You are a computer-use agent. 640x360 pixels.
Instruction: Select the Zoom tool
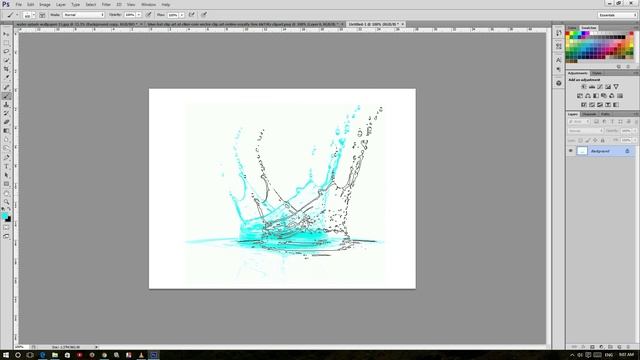point(6,202)
